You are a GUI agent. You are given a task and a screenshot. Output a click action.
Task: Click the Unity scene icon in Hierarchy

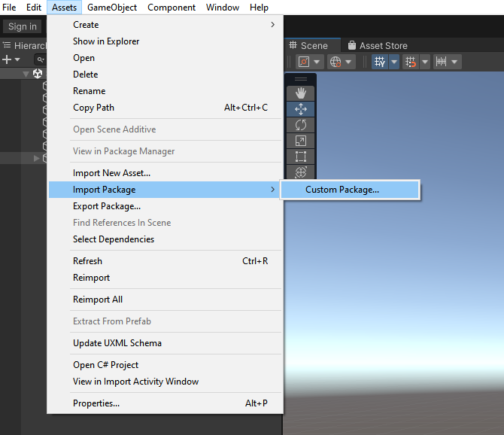[x=38, y=74]
